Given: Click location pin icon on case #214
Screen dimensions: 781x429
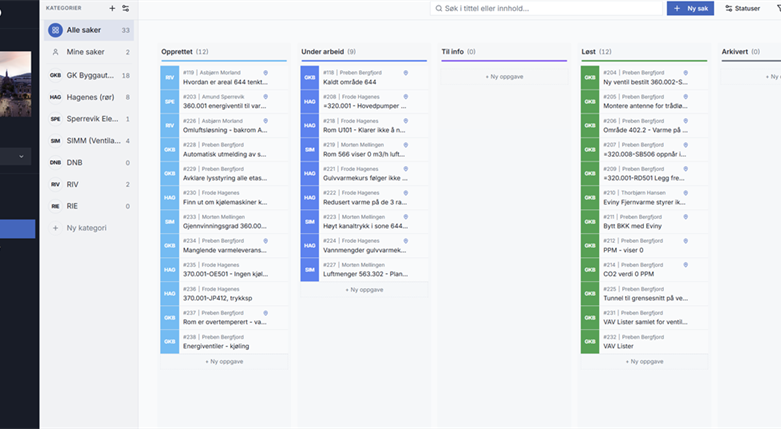Looking at the screenshot, I should (685, 265).
